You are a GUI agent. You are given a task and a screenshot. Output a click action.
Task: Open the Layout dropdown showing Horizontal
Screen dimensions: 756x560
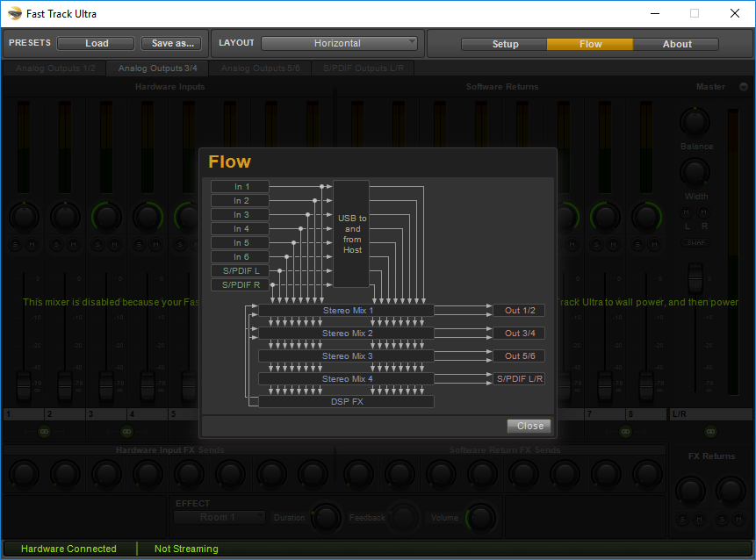click(x=341, y=44)
